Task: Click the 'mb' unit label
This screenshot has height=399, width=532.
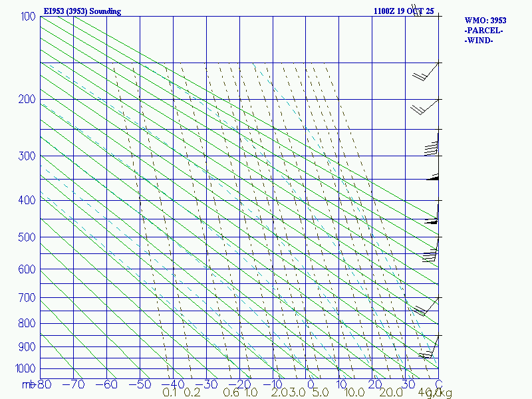Action: [28, 385]
